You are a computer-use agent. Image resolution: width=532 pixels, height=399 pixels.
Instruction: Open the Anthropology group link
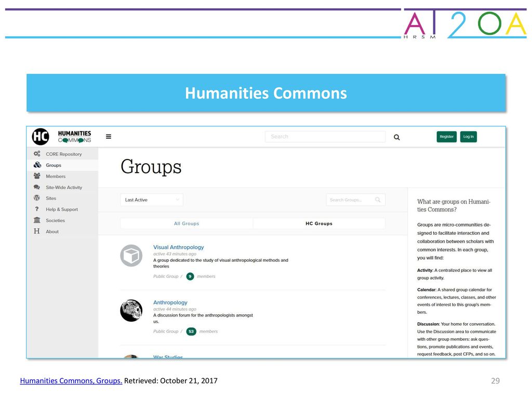point(170,302)
